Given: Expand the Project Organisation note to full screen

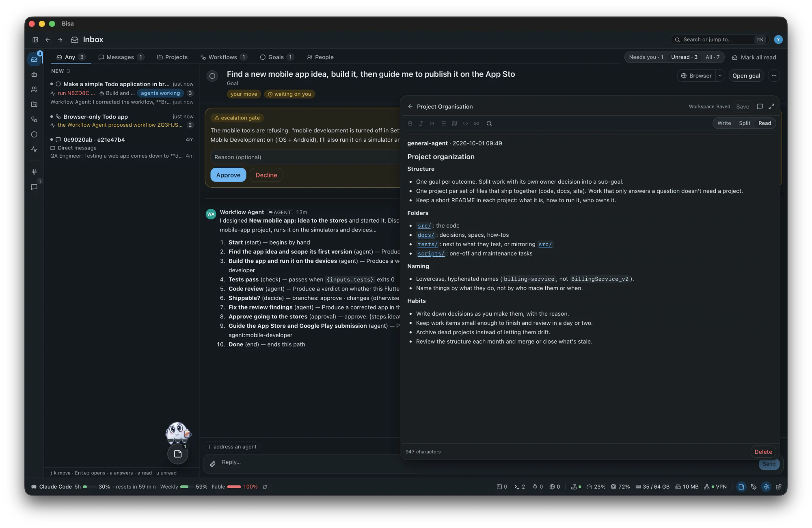Looking at the screenshot, I should pos(771,106).
